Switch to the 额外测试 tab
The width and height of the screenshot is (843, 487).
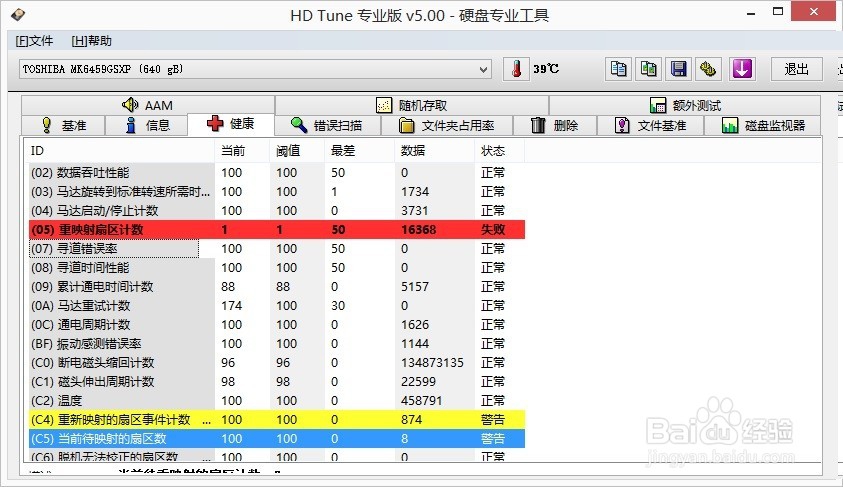tap(685, 105)
